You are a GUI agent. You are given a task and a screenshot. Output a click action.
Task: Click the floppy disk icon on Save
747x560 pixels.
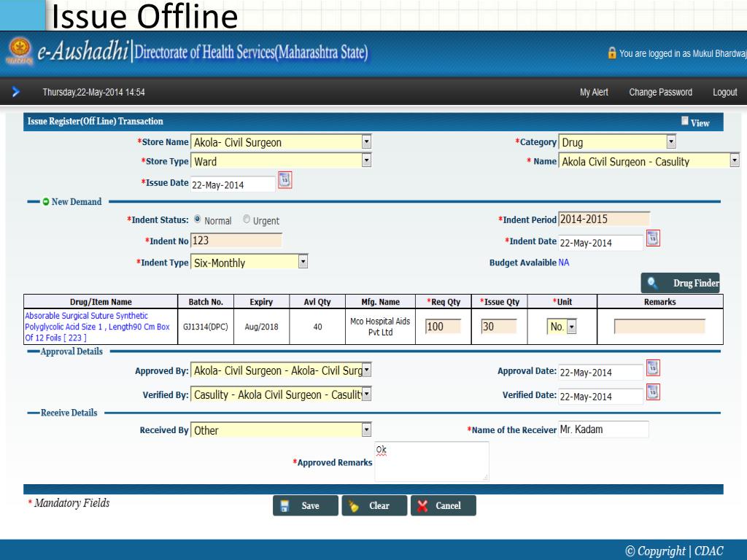tap(285, 506)
